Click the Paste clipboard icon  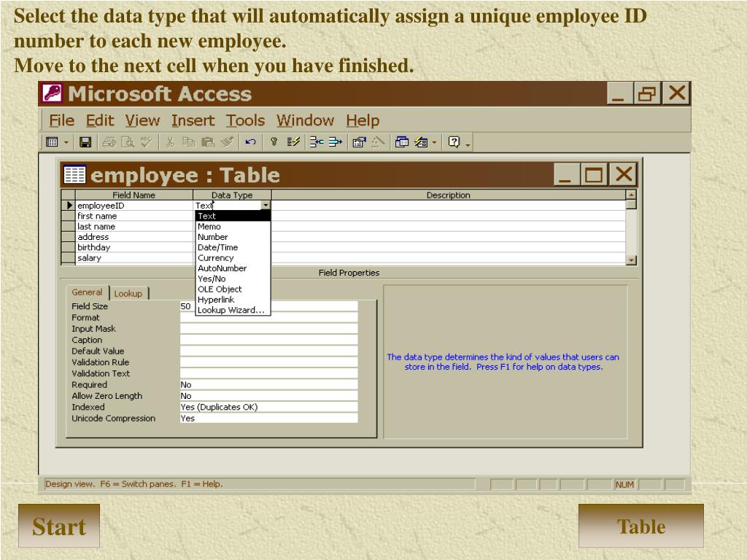point(208,142)
